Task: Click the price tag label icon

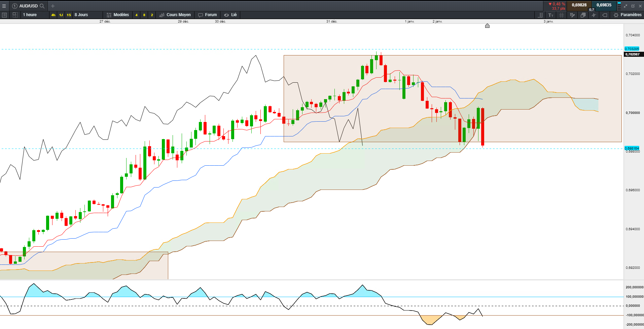Action: pyautogui.click(x=605, y=15)
